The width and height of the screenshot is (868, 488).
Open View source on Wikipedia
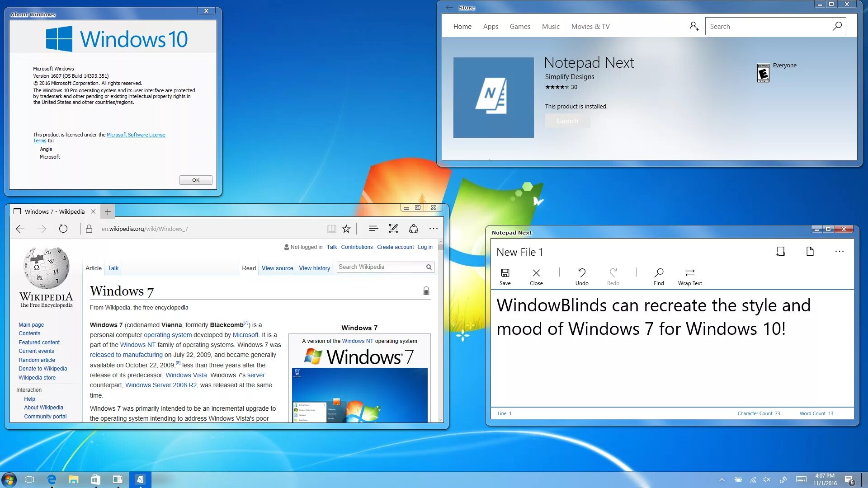277,268
